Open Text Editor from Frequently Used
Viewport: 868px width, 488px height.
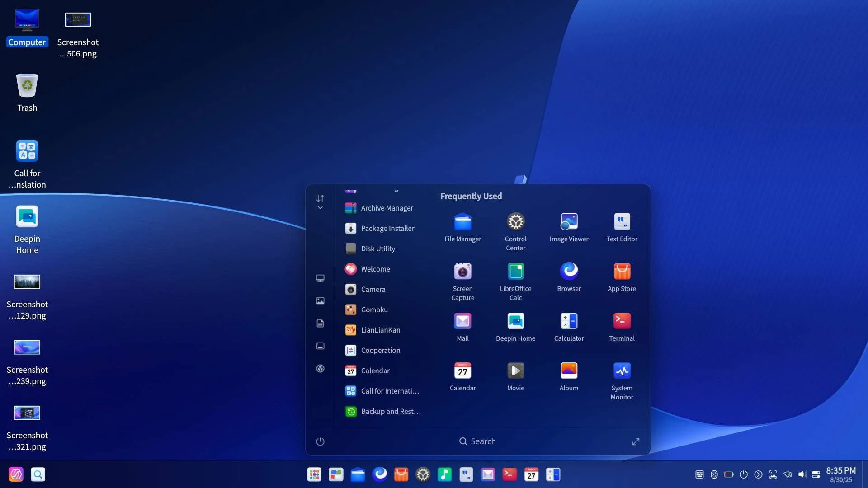point(622,228)
